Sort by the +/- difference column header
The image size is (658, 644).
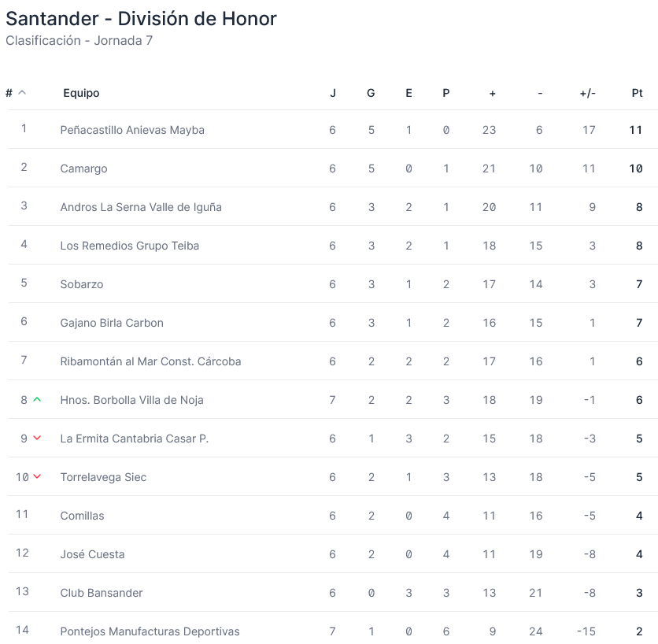(x=587, y=93)
